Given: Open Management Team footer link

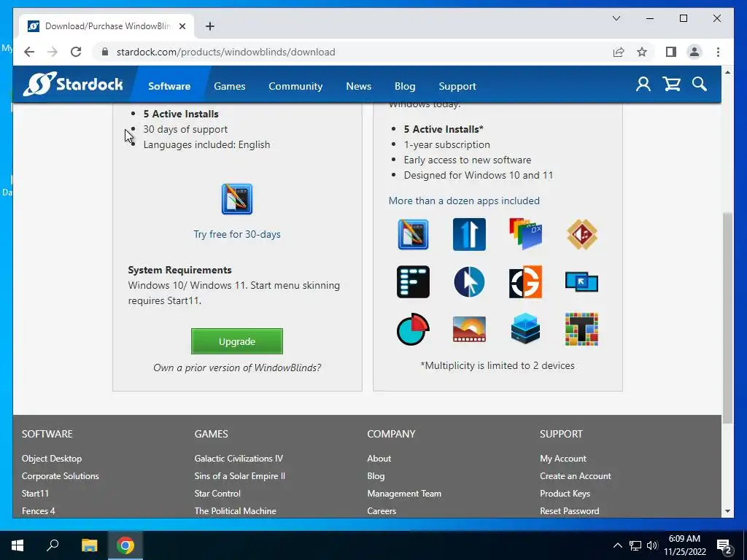Looking at the screenshot, I should [404, 494].
